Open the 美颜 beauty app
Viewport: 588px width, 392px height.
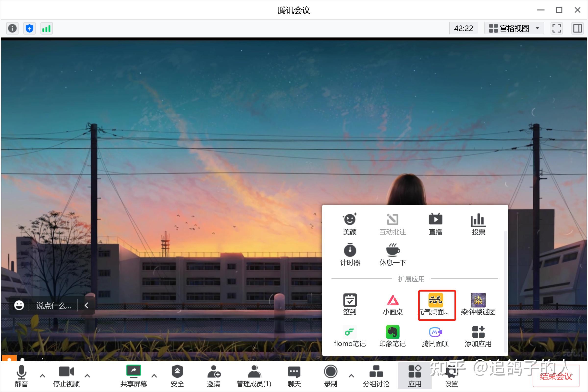[x=350, y=224]
